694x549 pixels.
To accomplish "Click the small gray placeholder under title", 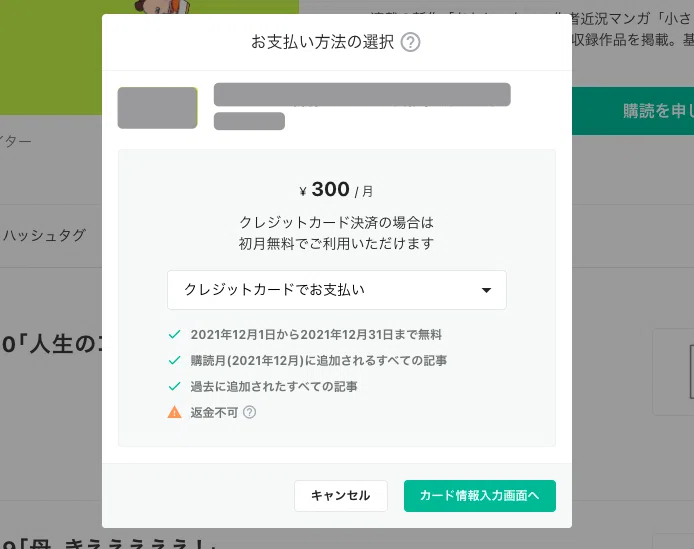I will (249, 121).
